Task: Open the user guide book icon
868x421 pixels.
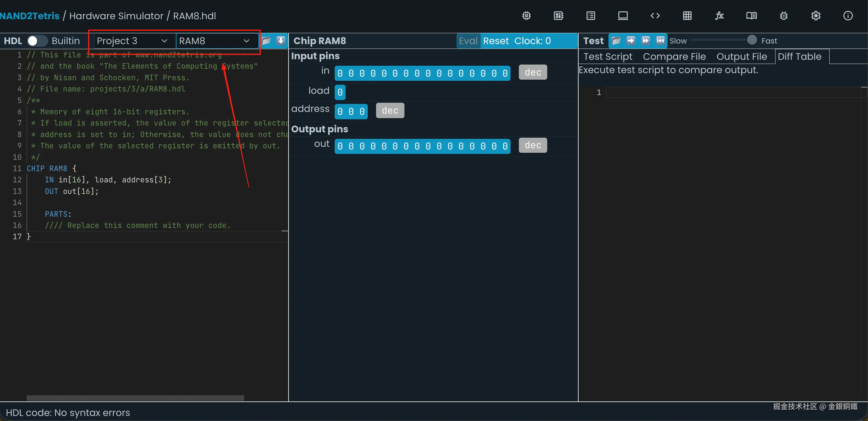Action: 752,16
